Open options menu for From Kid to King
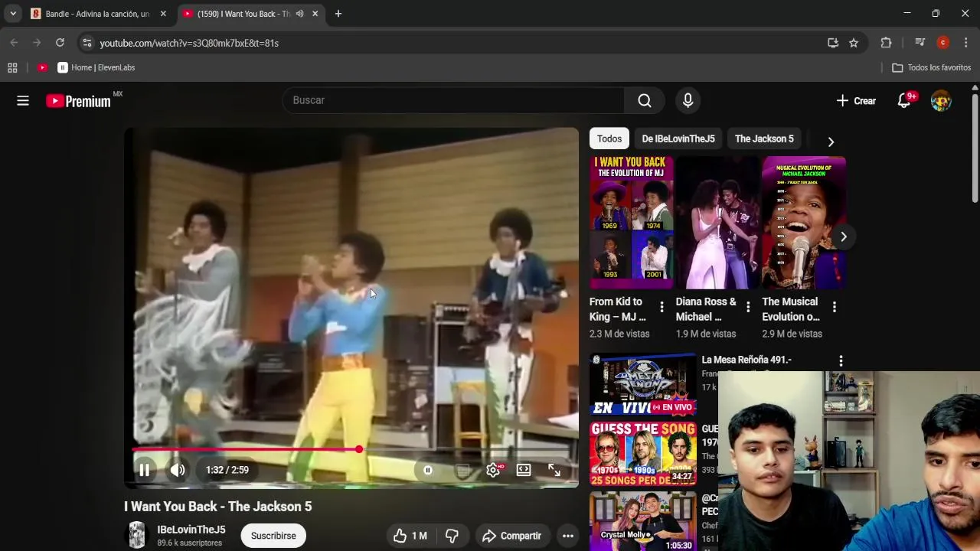 click(661, 307)
